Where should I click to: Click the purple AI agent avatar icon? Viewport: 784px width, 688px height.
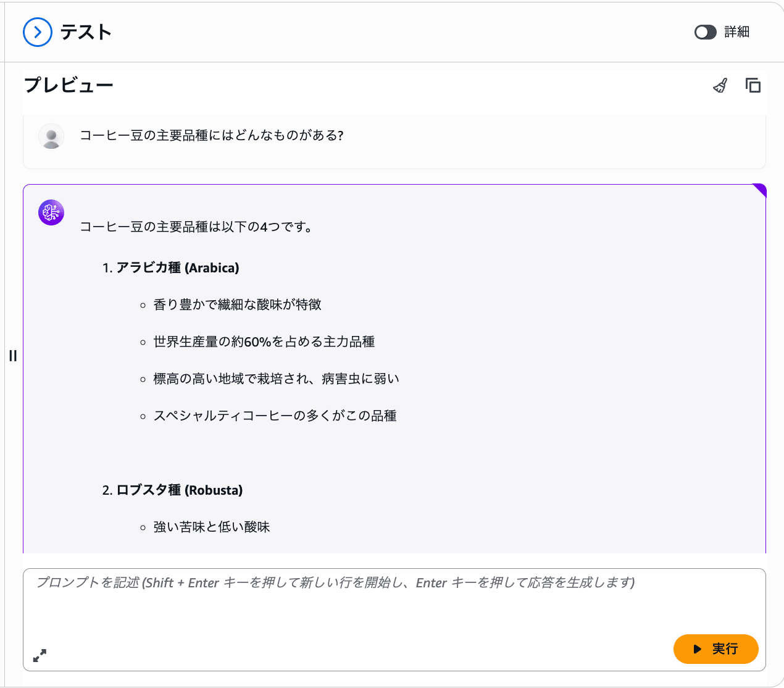pos(51,212)
